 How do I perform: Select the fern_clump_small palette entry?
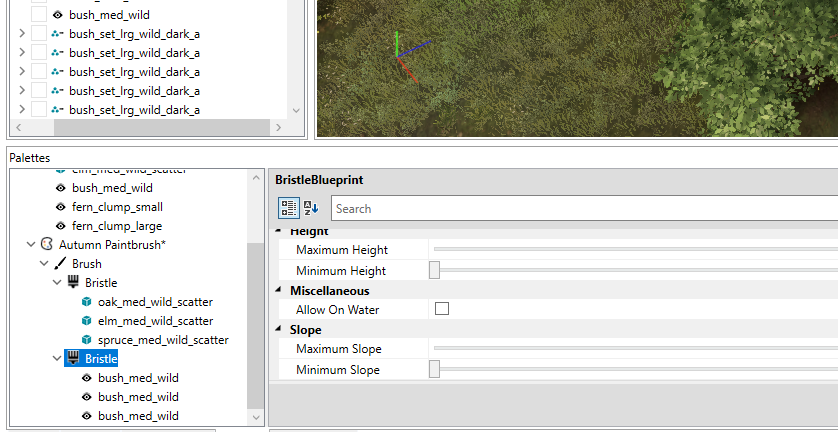[118, 207]
